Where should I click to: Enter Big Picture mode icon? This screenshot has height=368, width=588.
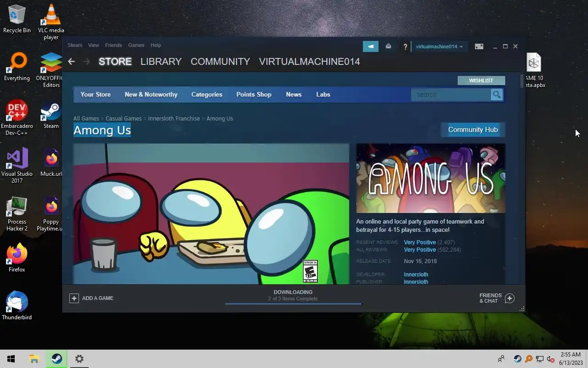coord(479,46)
